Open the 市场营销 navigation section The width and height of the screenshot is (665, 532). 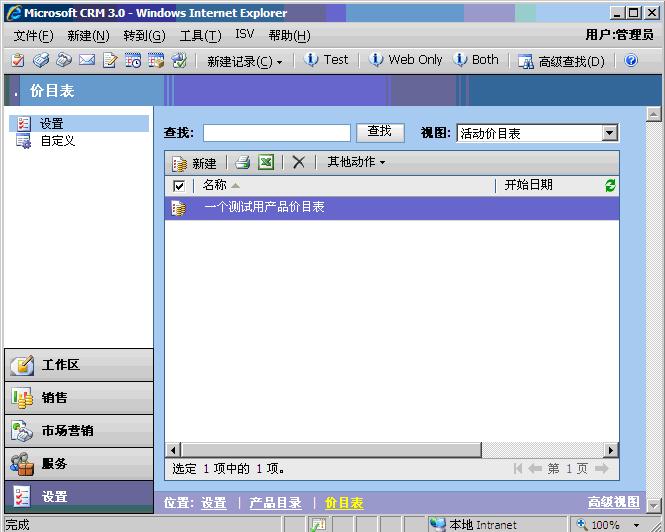click(79, 431)
